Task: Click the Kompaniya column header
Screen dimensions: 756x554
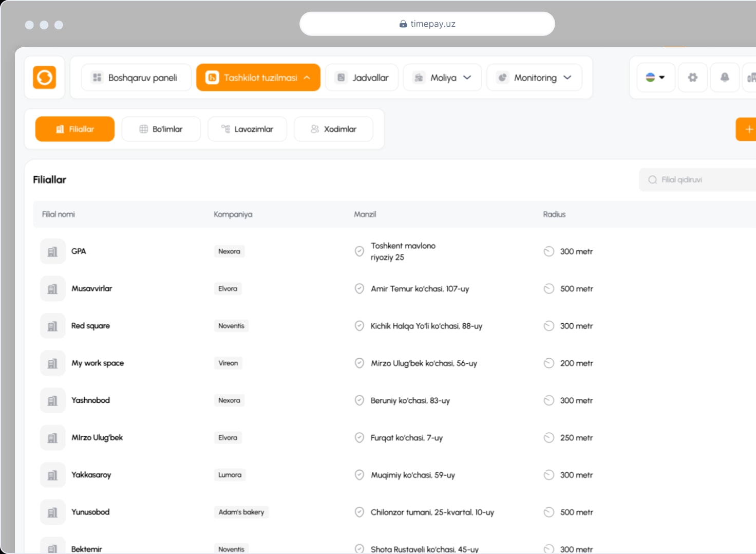Action: (x=233, y=214)
